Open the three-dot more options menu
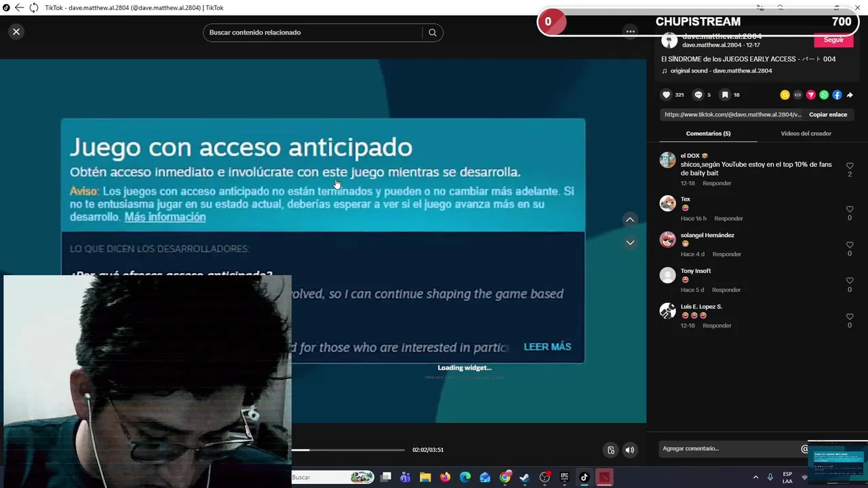 [631, 31]
